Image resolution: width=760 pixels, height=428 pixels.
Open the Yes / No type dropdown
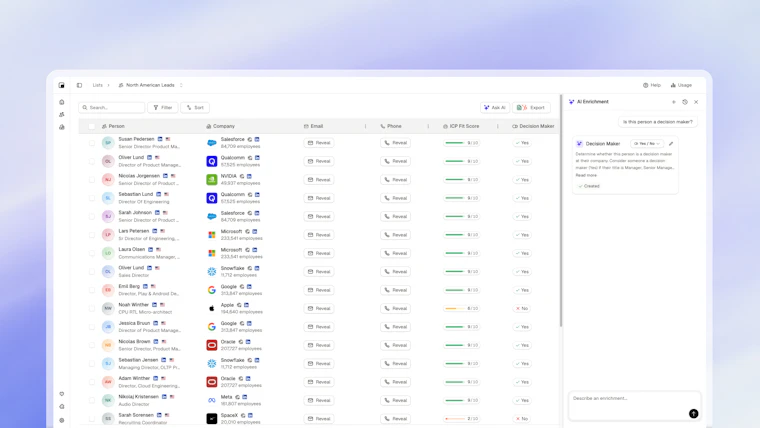pyautogui.click(x=647, y=143)
